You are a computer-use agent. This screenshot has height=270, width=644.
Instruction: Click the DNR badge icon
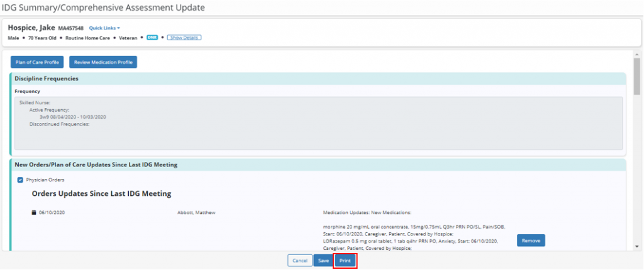click(152, 38)
